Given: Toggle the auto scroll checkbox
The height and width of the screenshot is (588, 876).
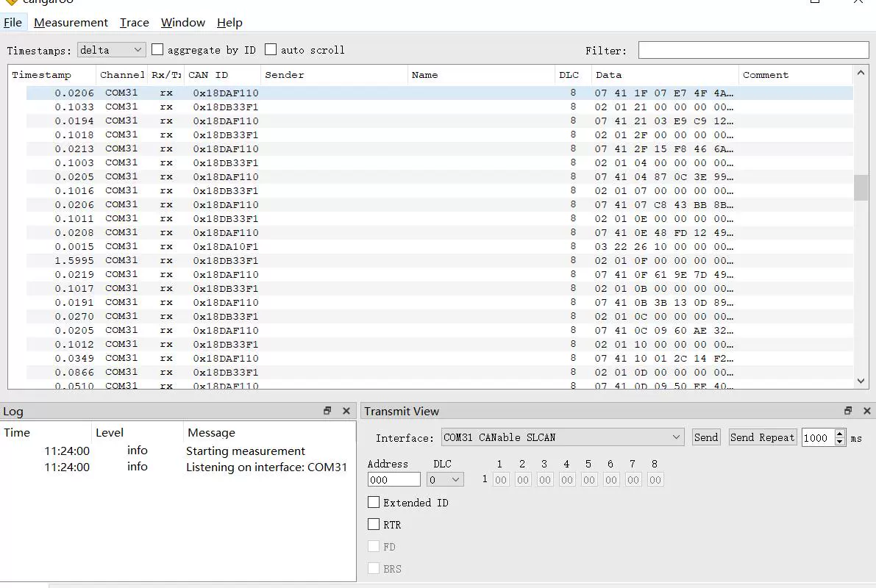Looking at the screenshot, I should tap(271, 50).
